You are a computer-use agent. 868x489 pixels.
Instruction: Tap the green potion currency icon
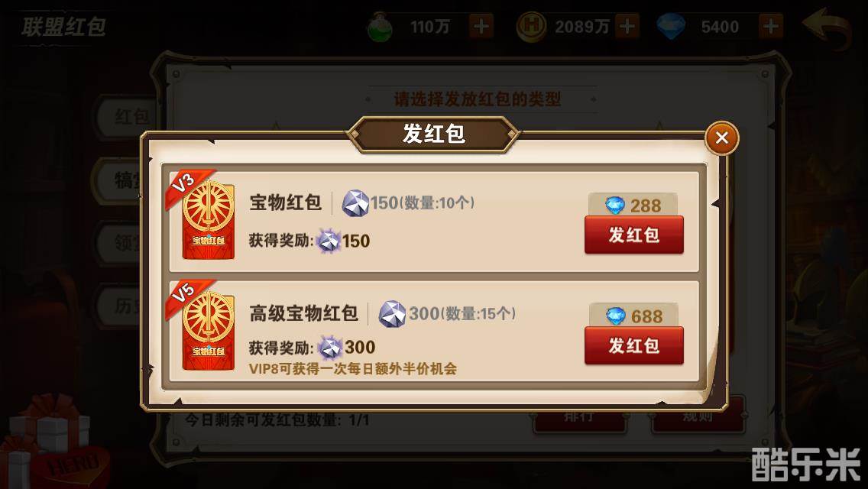click(380, 27)
